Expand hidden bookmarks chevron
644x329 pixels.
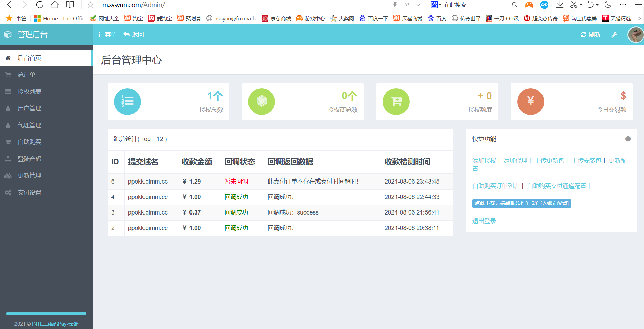click(x=639, y=18)
